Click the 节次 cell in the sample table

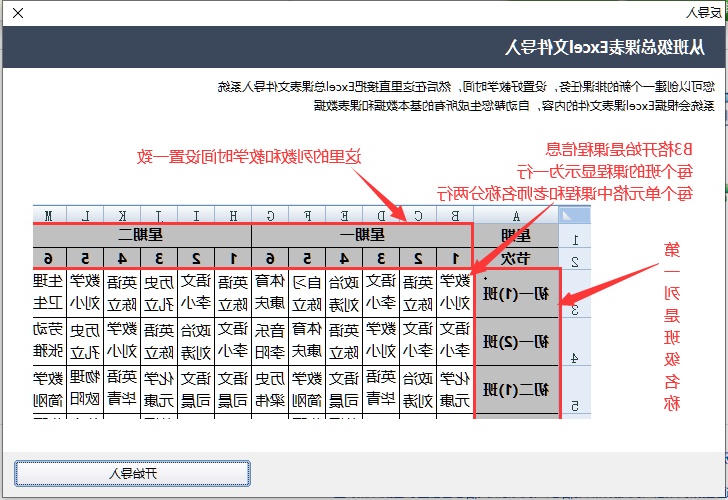click(x=516, y=258)
